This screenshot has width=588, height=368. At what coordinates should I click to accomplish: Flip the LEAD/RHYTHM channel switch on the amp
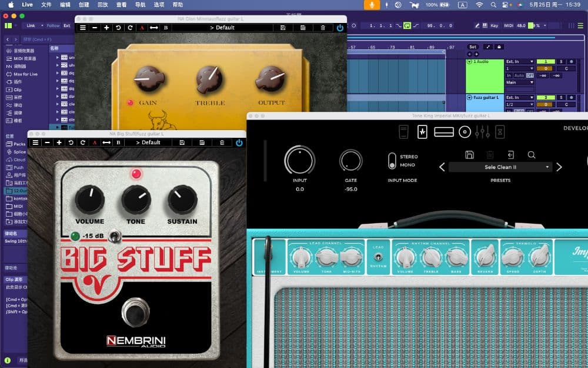(x=378, y=257)
